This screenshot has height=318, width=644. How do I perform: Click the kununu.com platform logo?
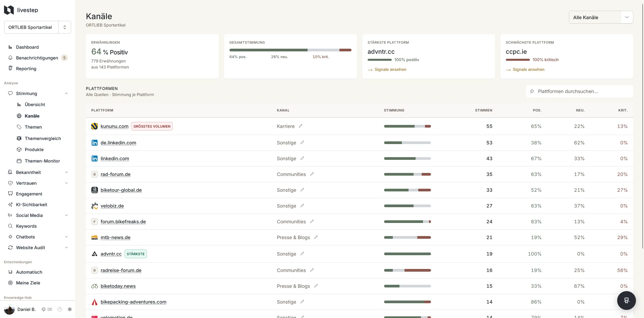[x=95, y=126]
